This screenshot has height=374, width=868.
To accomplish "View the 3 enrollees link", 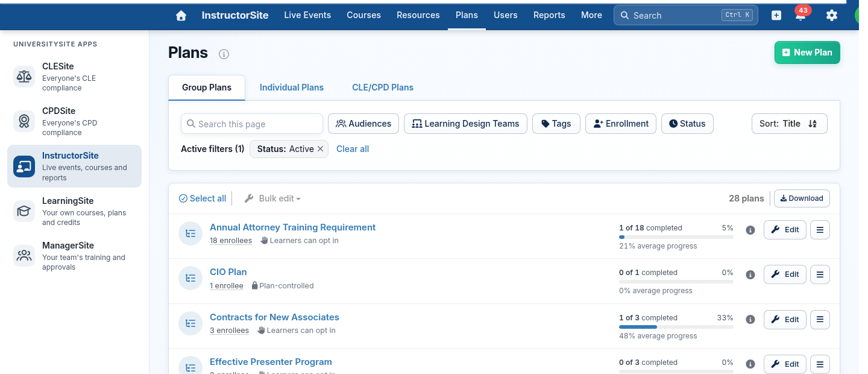I will click(229, 331).
